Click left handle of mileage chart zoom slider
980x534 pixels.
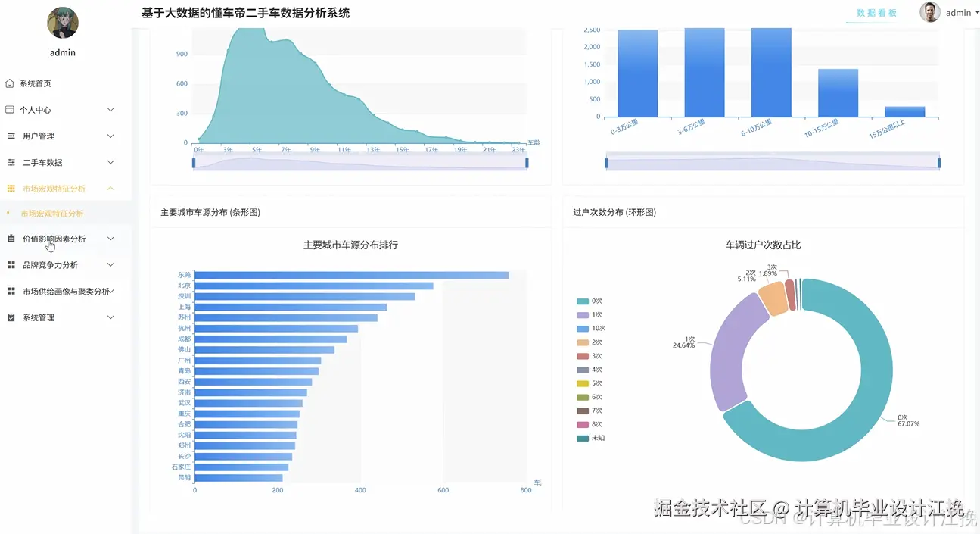point(606,162)
